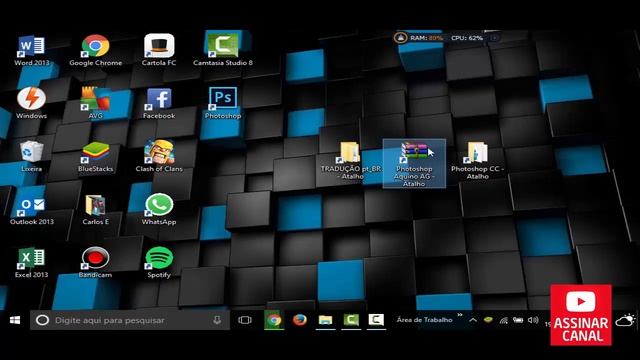Click the Cortana search box
Viewport: 640px width, 360px height.
pos(130,320)
